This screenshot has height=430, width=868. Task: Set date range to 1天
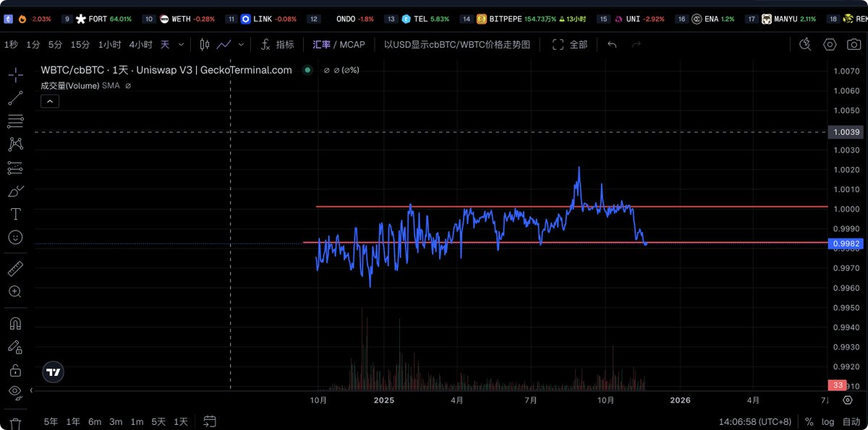[181, 421]
